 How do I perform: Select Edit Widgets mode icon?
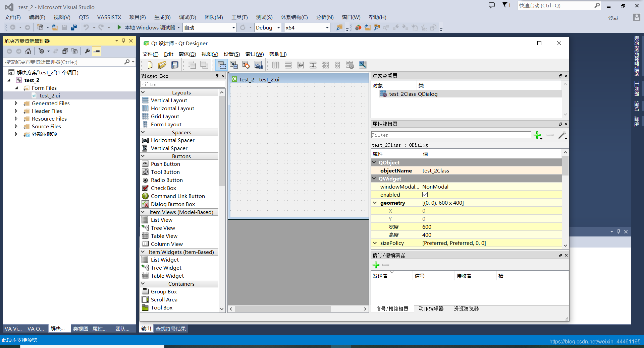tap(221, 65)
